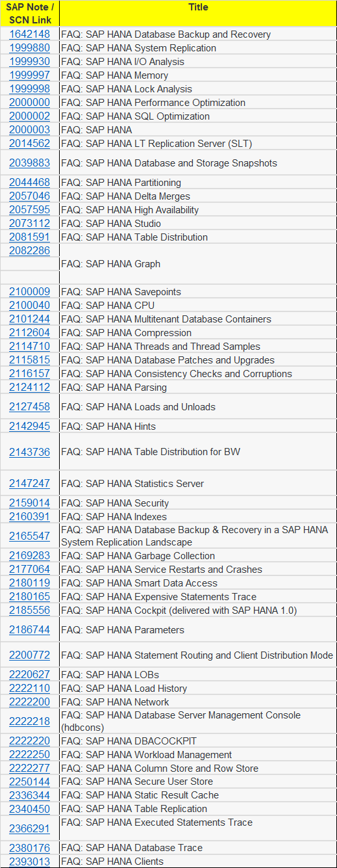Open SAP Note 2081591 link
Image resolution: width=337 pixels, height=868 pixels.
(x=29, y=237)
